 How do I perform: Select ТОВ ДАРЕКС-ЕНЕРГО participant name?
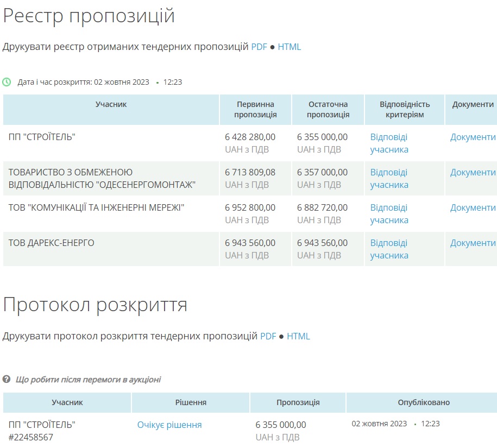[52, 243]
